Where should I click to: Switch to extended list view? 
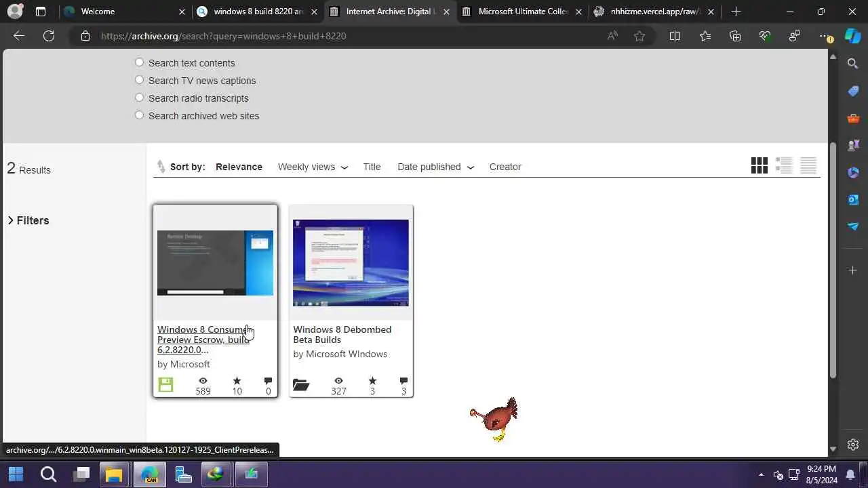tap(784, 165)
